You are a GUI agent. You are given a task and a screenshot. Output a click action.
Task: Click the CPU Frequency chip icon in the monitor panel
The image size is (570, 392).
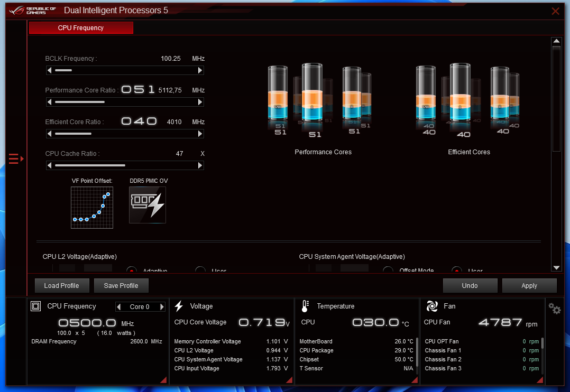coord(35,306)
